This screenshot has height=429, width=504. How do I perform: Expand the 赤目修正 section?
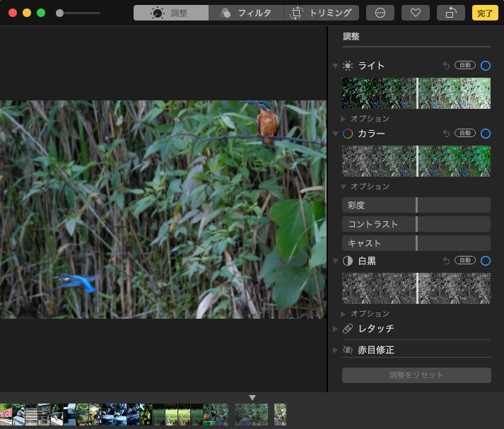335,350
